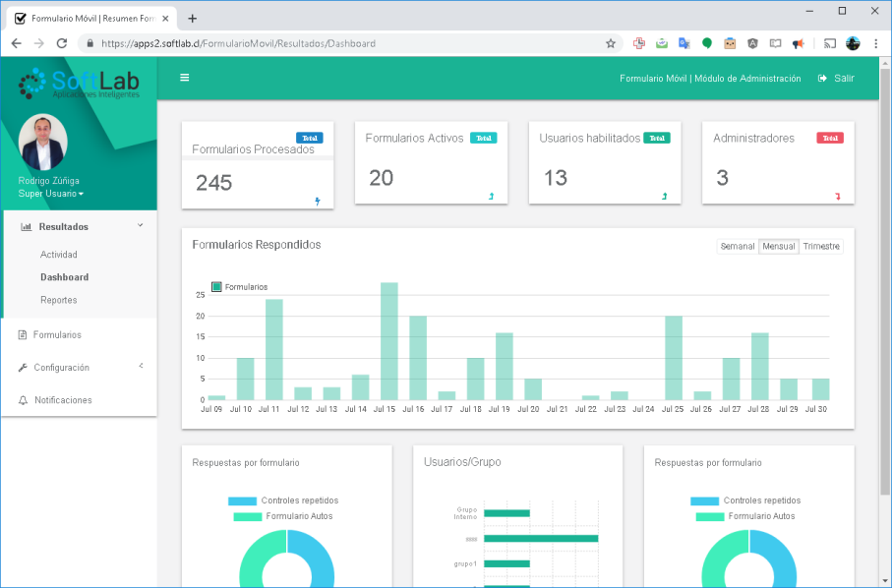Click the up arrow icon in Formularios Activos card
This screenshot has height=588, width=892.
tap(491, 197)
